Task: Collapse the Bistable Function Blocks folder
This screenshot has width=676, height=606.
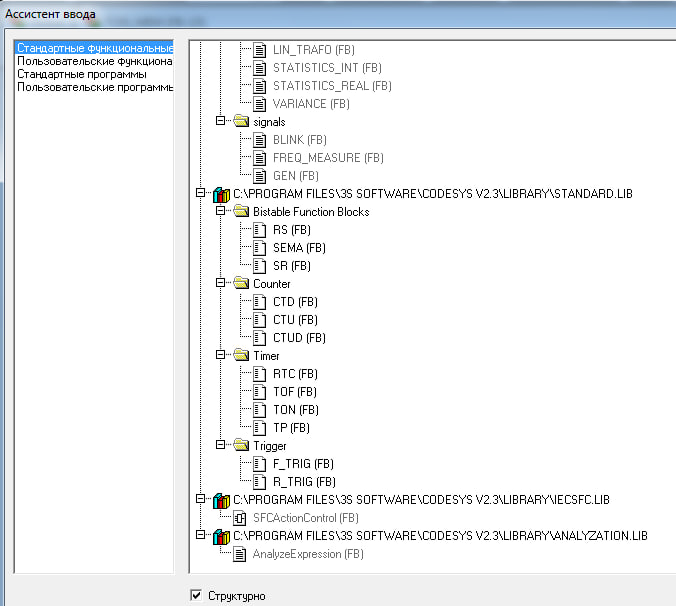Action: (220, 211)
